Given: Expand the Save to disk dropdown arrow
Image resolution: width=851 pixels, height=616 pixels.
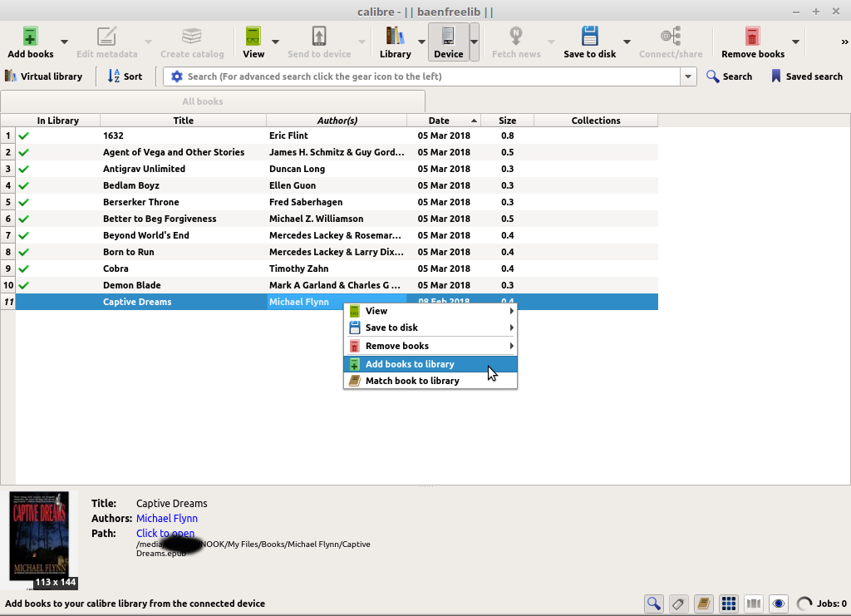Looking at the screenshot, I should [627, 42].
